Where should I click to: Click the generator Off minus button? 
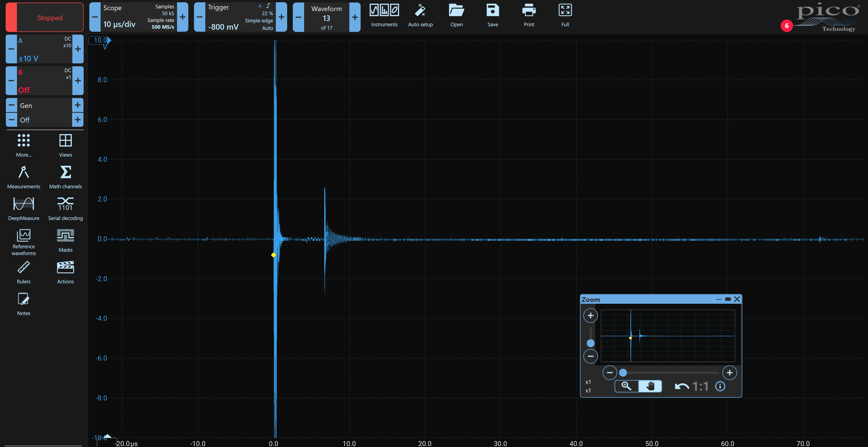(11, 120)
